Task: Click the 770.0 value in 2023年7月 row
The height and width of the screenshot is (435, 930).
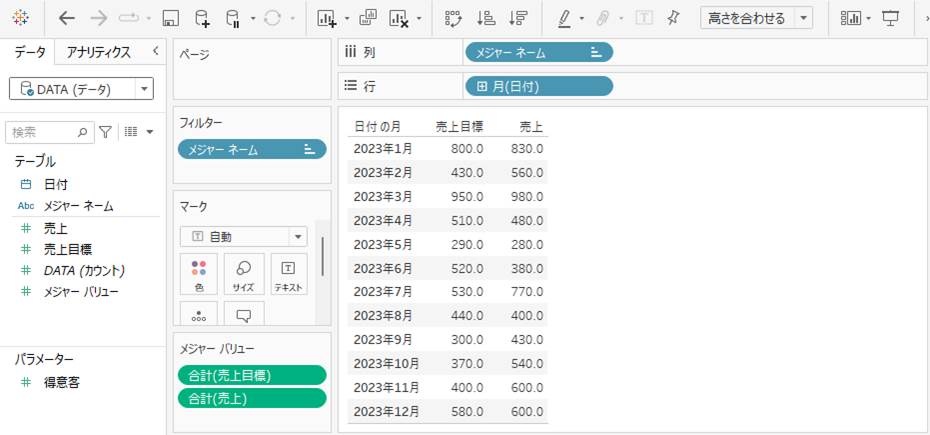Action: pos(527,291)
